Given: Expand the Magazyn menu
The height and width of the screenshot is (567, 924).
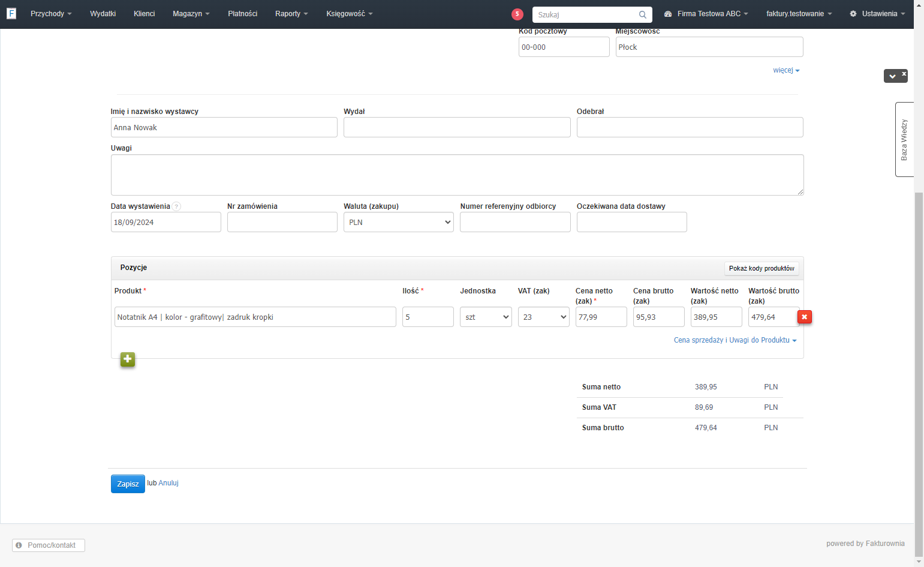Looking at the screenshot, I should click(x=191, y=14).
